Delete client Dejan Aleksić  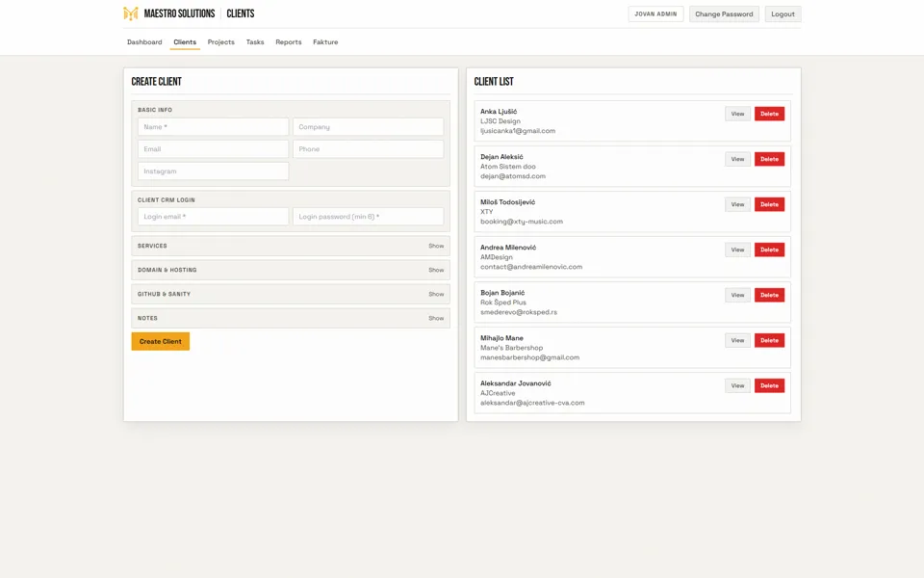pyautogui.click(x=769, y=159)
